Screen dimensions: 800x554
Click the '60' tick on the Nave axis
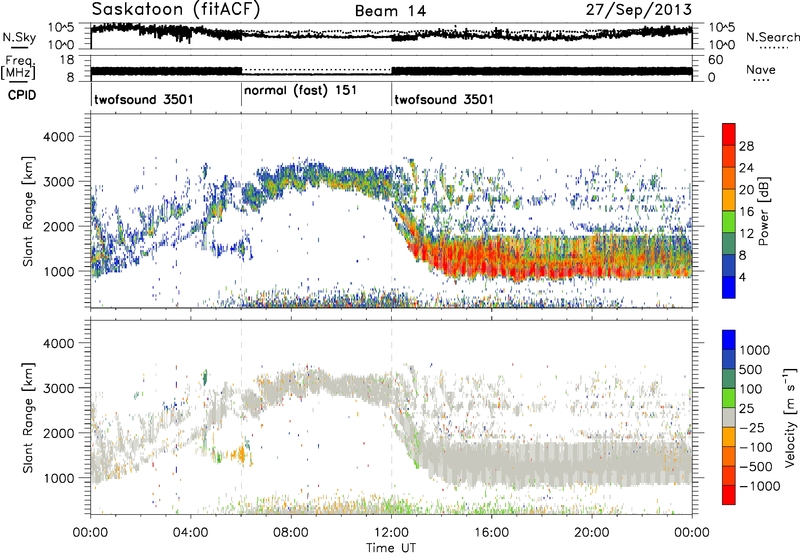click(x=716, y=60)
